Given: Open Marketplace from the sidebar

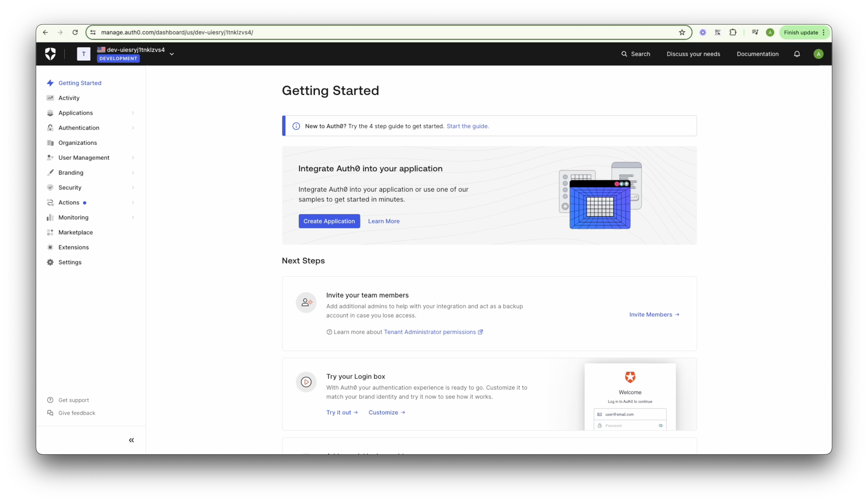Looking at the screenshot, I should (75, 232).
